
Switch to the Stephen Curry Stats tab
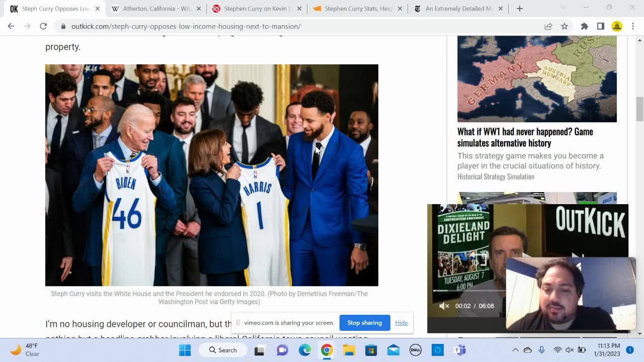point(358,9)
